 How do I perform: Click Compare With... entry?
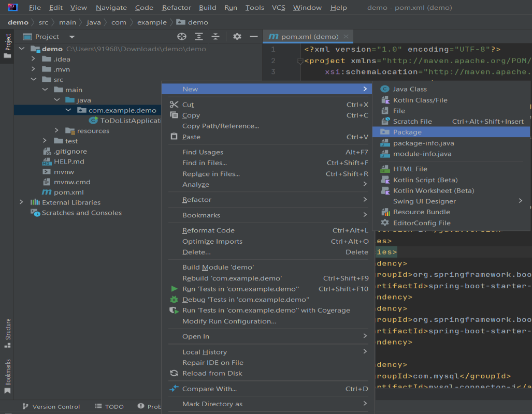pos(268,389)
